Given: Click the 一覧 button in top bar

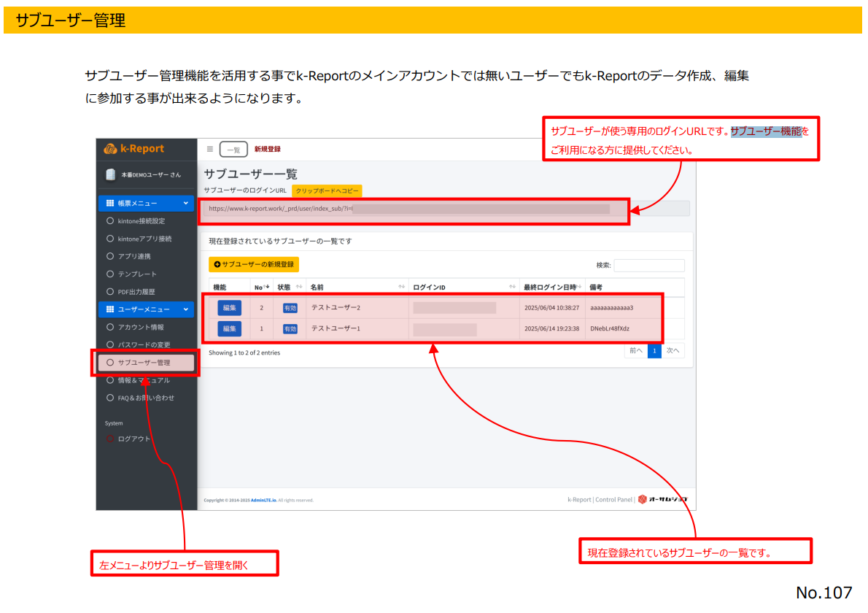Looking at the screenshot, I should [x=233, y=150].
